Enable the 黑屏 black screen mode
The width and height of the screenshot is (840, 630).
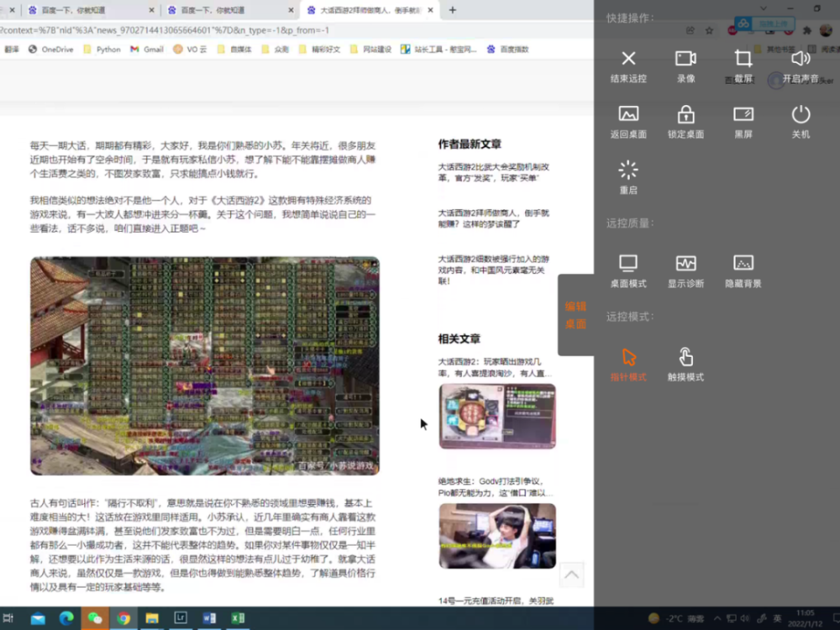(x=743, y=122)
